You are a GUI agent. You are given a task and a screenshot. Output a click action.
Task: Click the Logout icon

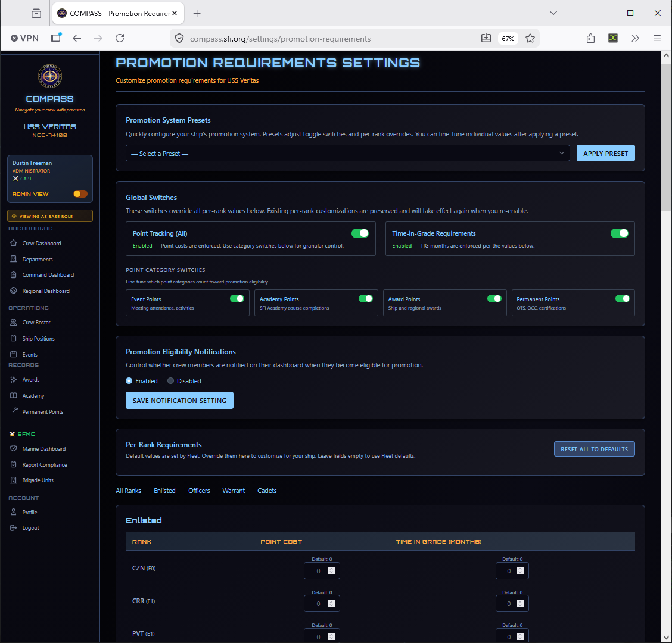point(14,528)
